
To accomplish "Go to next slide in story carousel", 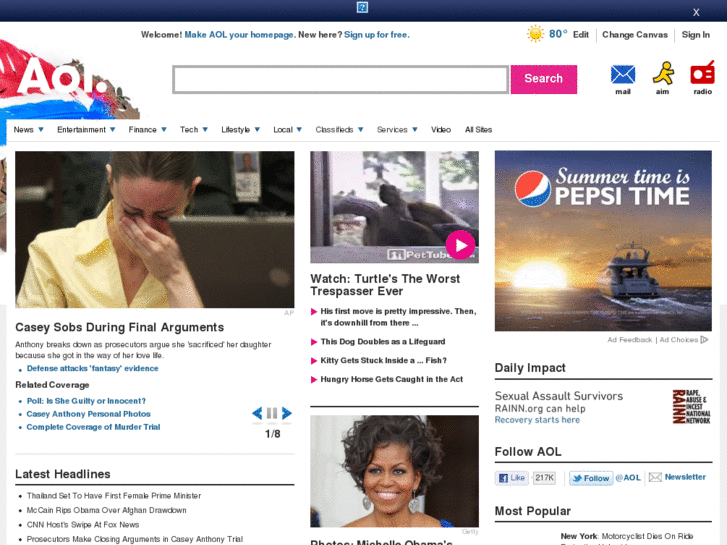I will click(287, 413).
